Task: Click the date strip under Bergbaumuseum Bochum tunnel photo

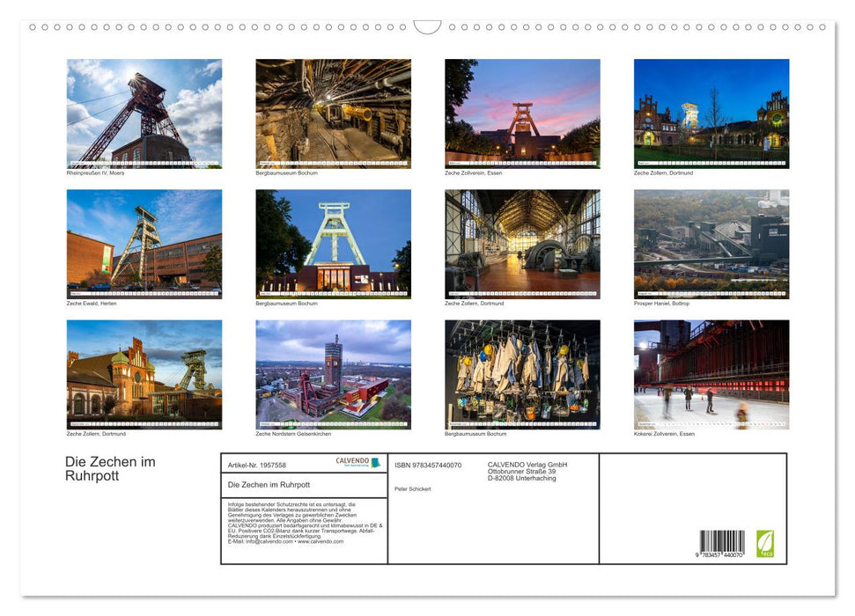Action: click(333, 163)
